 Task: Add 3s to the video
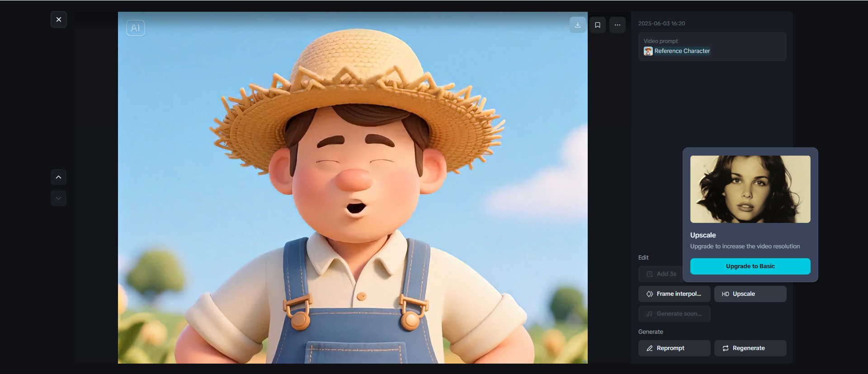coord(661,274)
